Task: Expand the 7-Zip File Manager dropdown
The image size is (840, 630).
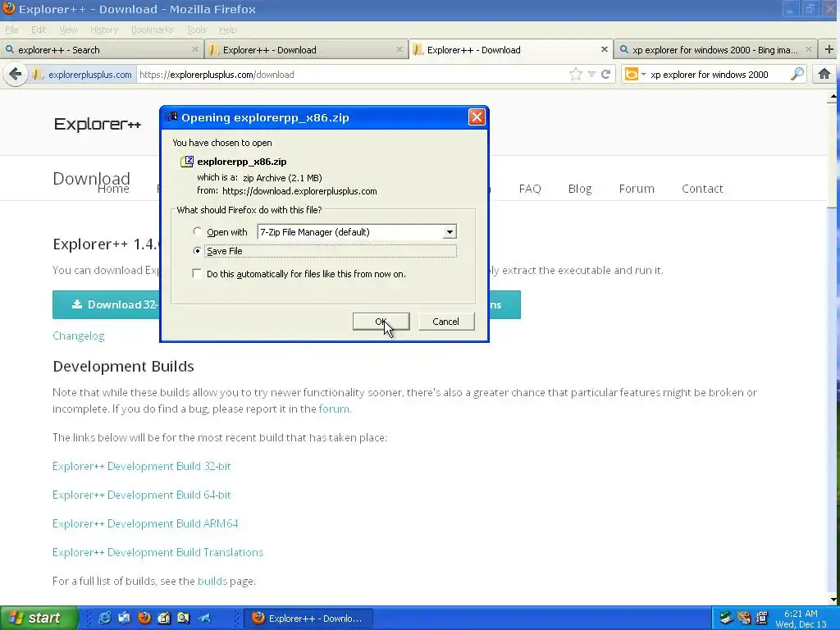Action: [x=450, y=232]
